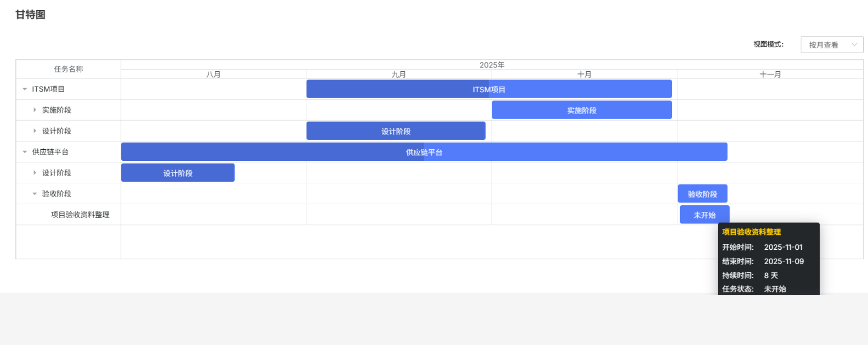Click the 九月 month header
The height and width of the screenshot is (345, 868).
pyautogui.click(x=399, y=74)
